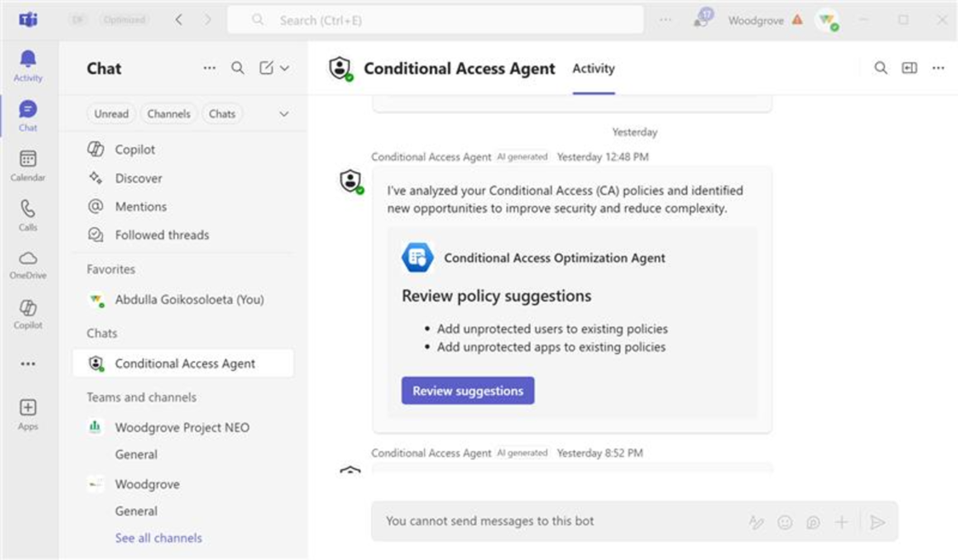The height and width of the screenshot is (560, 958).
Task: Select the Activity tab in the agent header
Action: pos(593,69)
